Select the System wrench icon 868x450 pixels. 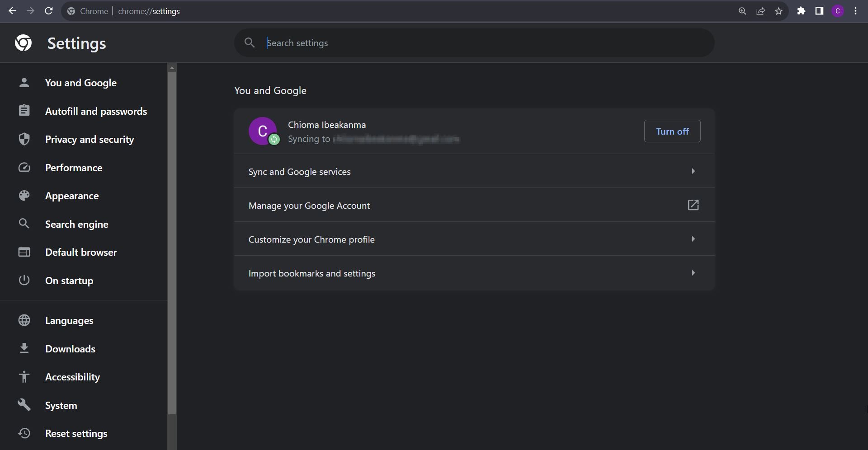coord(24,405)
